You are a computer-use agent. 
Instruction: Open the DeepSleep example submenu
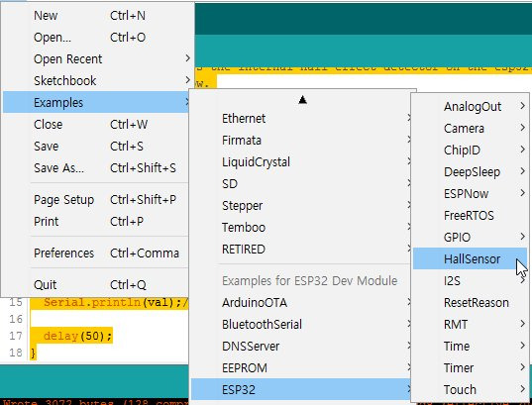[470, 171]
